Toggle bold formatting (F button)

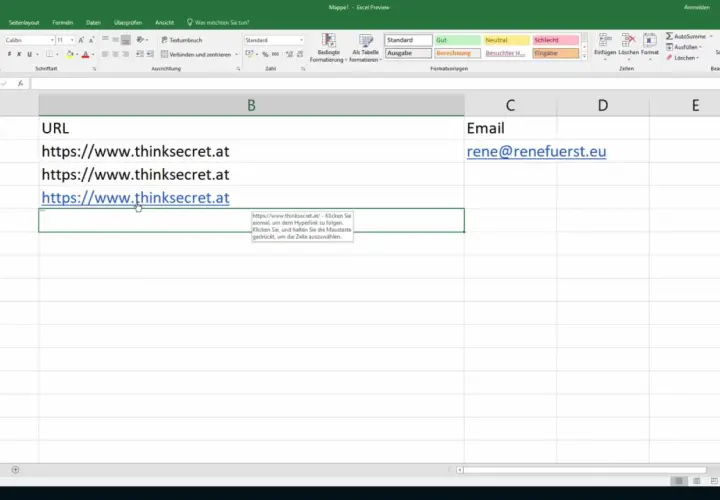tap(9, 54)
